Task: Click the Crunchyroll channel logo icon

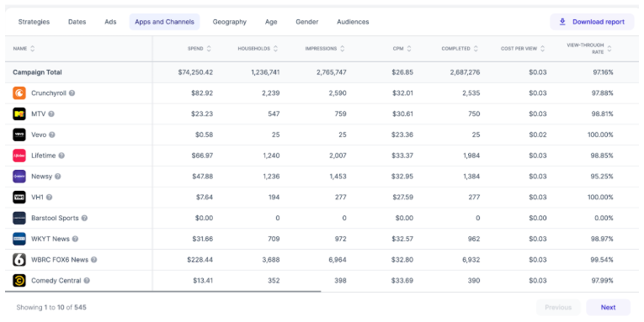Action: [19, 93]
